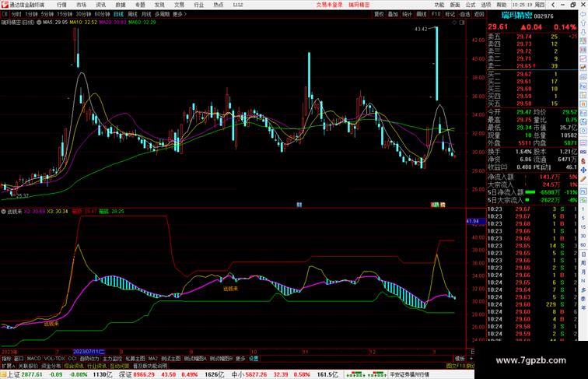Select the 日线 daily period
Viewport: 588px width, 379px height.
118,14
